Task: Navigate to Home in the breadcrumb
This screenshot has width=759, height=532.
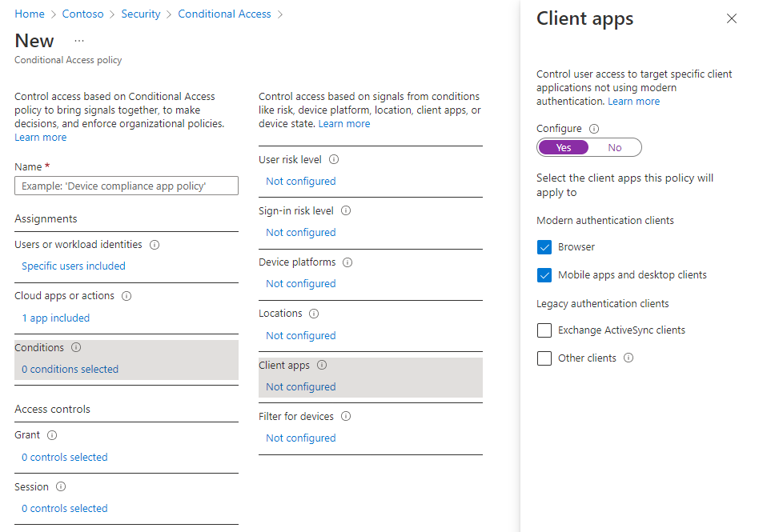Action: (30, 14)
